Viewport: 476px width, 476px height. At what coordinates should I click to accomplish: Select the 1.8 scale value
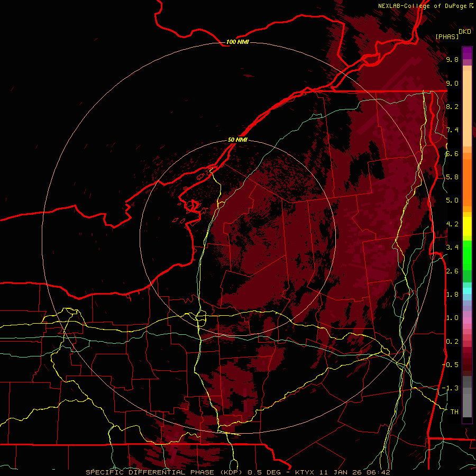click(x=452, y=294)
